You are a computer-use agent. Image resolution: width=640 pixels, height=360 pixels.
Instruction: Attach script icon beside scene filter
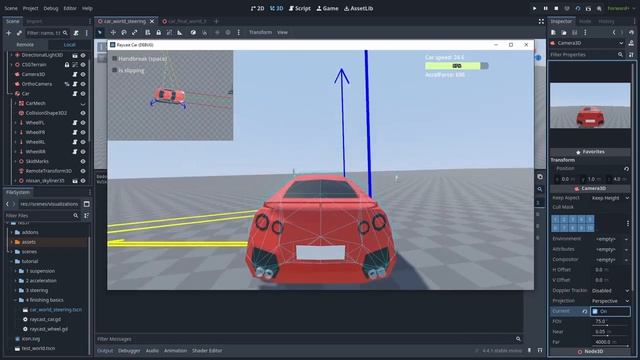pos(76,33)
